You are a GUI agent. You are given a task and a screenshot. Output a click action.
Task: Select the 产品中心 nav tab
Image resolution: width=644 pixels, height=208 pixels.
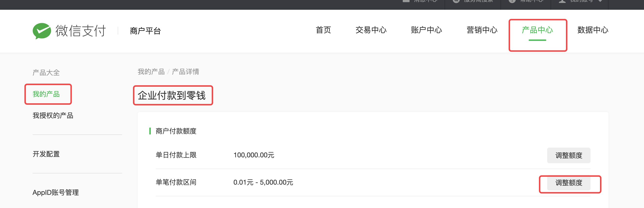tap(537, 30)
